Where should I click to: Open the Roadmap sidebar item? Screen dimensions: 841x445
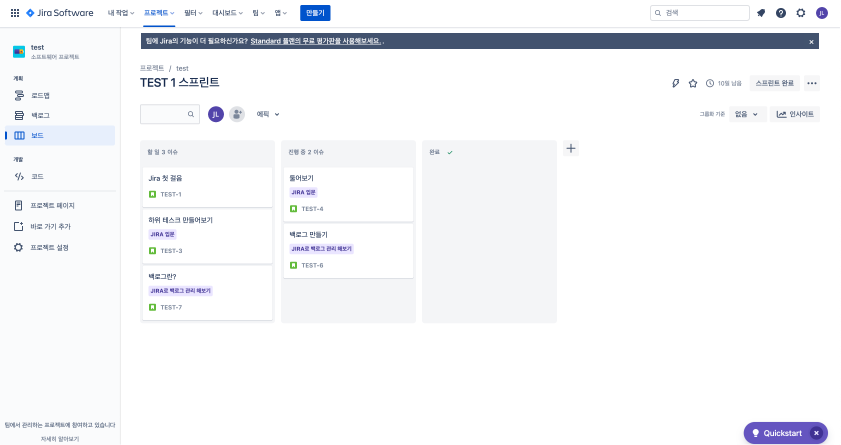pyautogui.click(x=60, y=95)
